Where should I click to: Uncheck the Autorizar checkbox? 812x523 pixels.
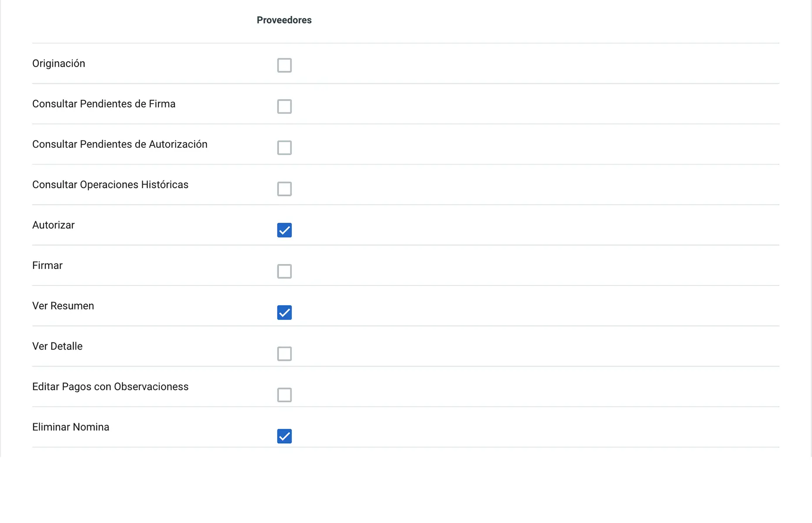[284, 230]
